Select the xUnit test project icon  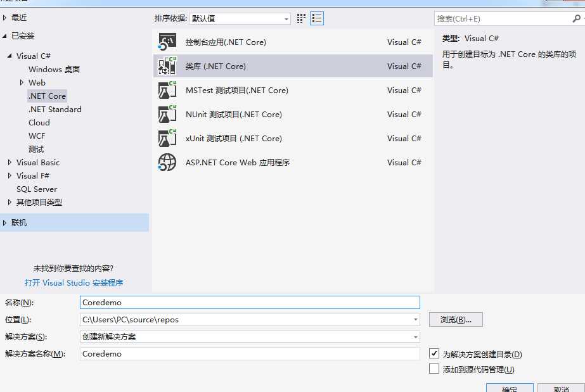click(x=167, y=138)
